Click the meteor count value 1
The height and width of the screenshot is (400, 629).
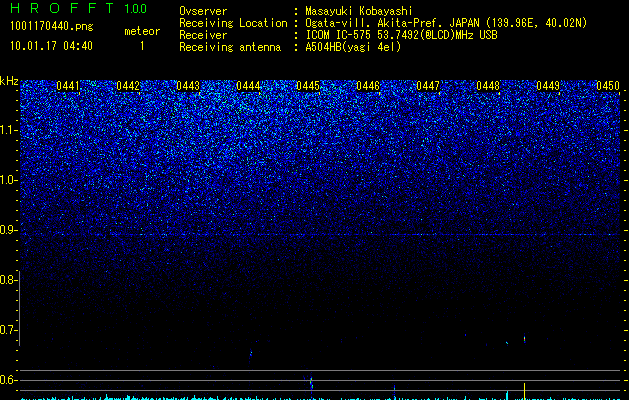pyautogui.click(x=142, y=46)
